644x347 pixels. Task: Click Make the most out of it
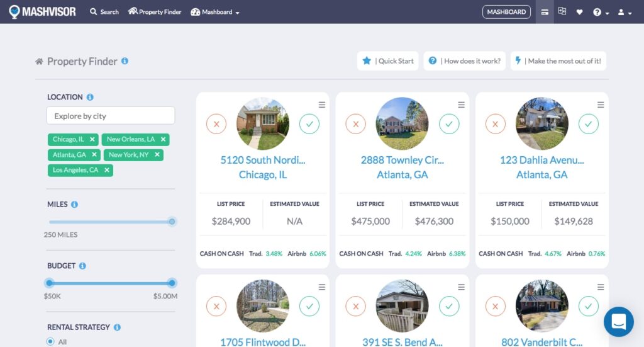pyautogui.click(x=558, y=61)
